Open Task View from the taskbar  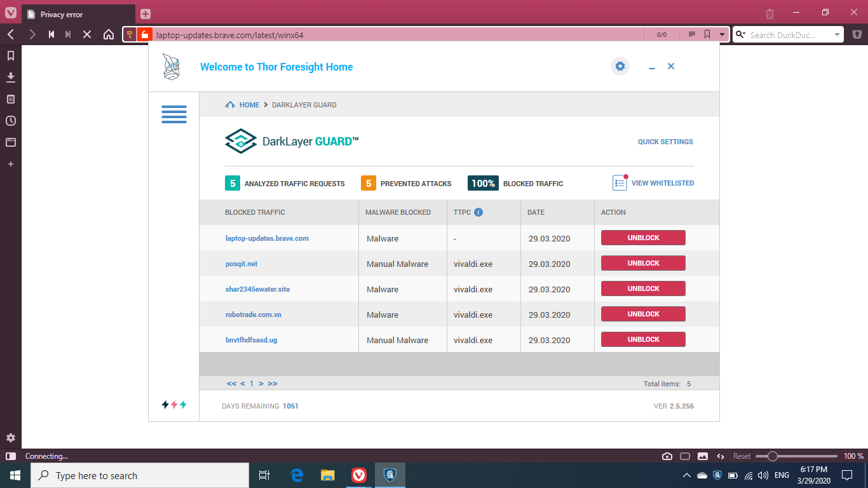(265, 475)
